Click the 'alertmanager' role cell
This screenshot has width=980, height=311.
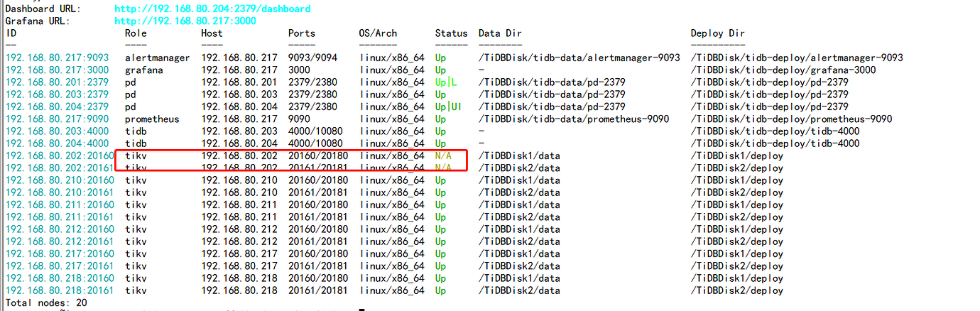[x=158, y=58]
